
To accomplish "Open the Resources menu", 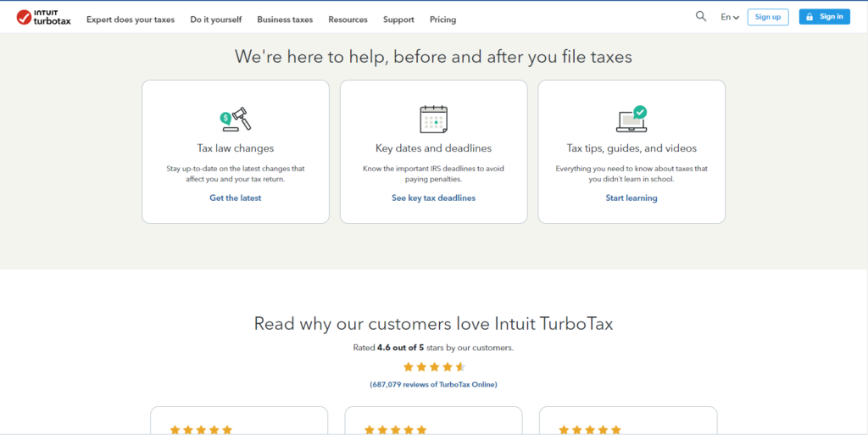I will pyautogui.click(x=348, y=20).
